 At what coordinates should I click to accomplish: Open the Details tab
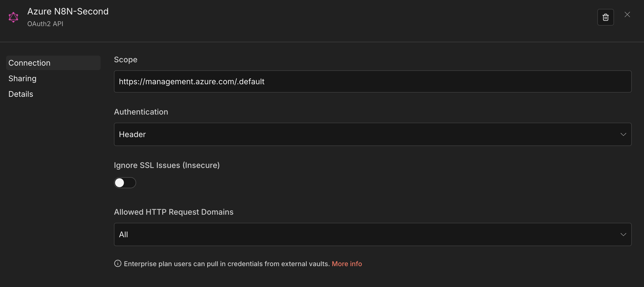(21, 94)
